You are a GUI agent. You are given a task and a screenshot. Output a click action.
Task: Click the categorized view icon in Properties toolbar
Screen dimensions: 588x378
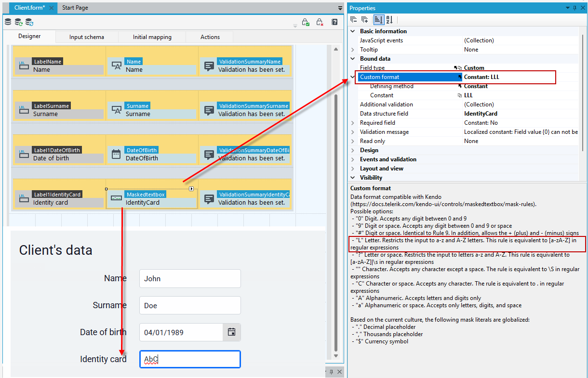[x=378, y=20]
